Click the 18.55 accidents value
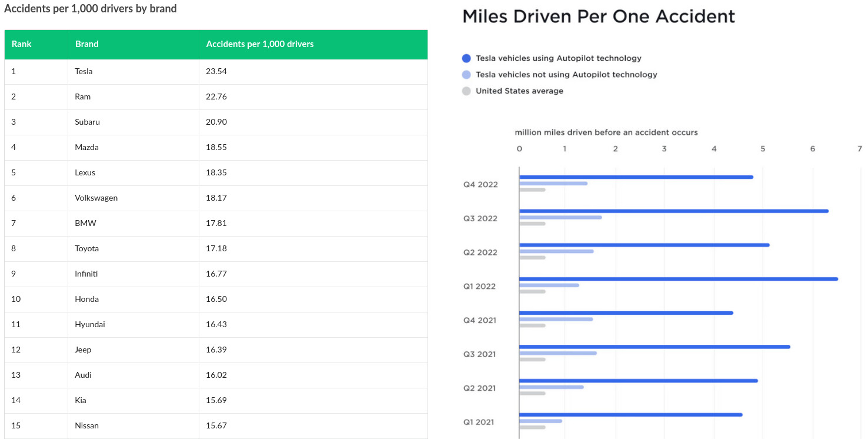 pos(216,147)
